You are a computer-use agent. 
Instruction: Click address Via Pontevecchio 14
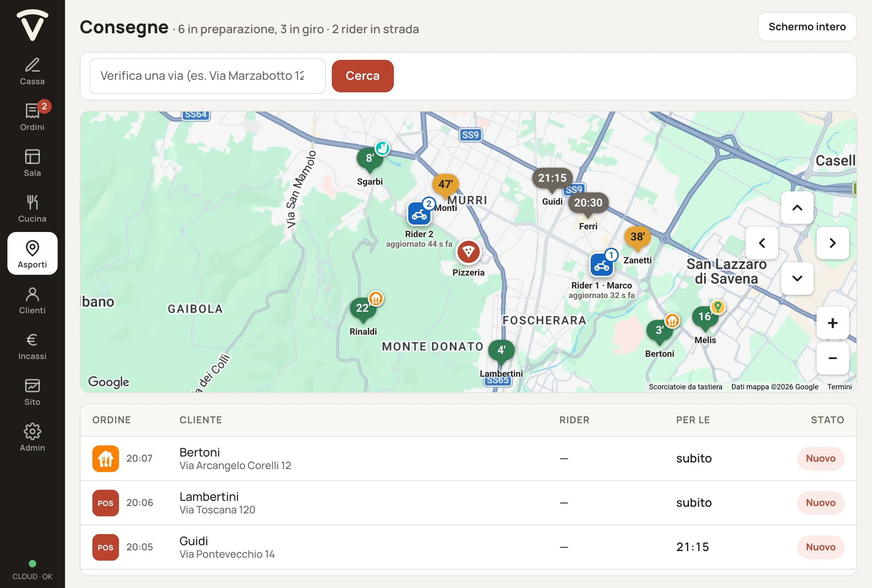click(227, 554)
